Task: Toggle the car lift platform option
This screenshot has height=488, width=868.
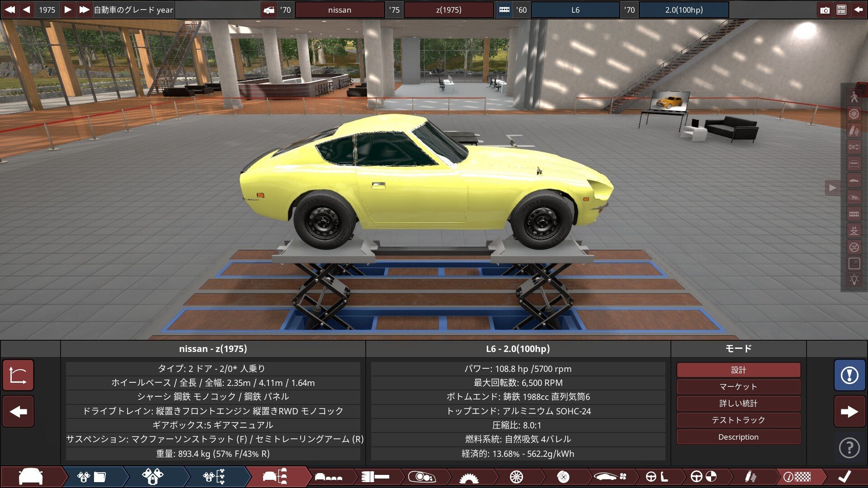Action: coord(854,231)
